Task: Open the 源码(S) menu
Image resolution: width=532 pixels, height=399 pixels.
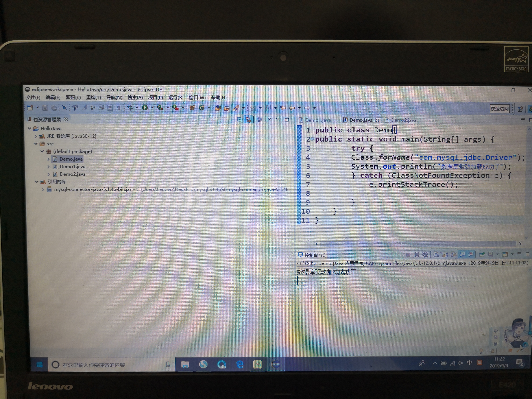Action: (x=73, y=97)
